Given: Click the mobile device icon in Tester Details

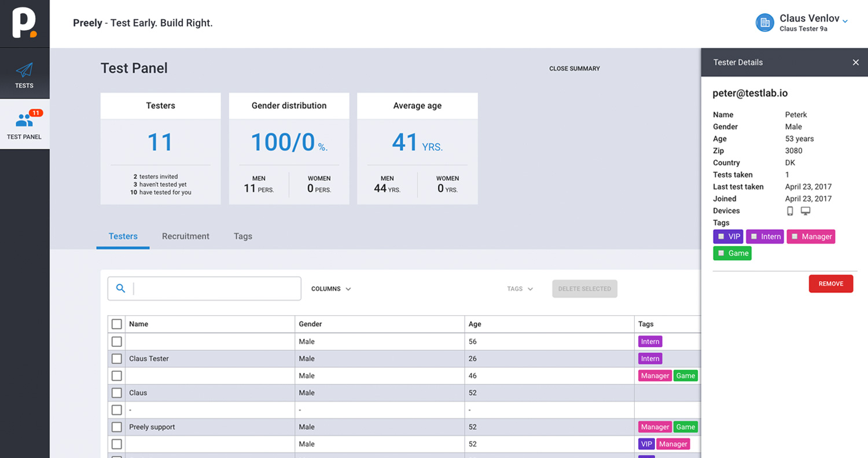Looking at the screenshot, I should tap(790, 211).
